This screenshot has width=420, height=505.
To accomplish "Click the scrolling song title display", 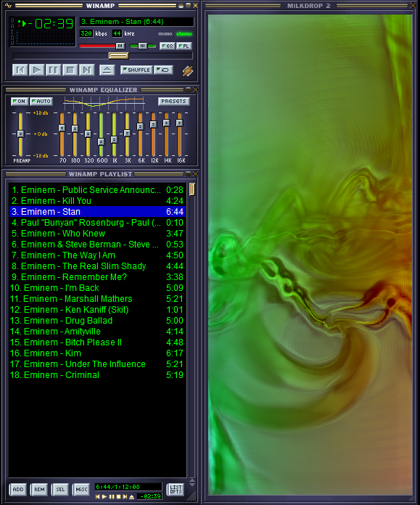I will pos(136,22).
